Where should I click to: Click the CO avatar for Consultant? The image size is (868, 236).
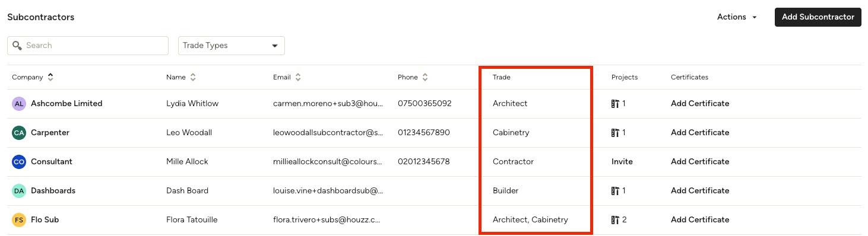coord(19,162)
